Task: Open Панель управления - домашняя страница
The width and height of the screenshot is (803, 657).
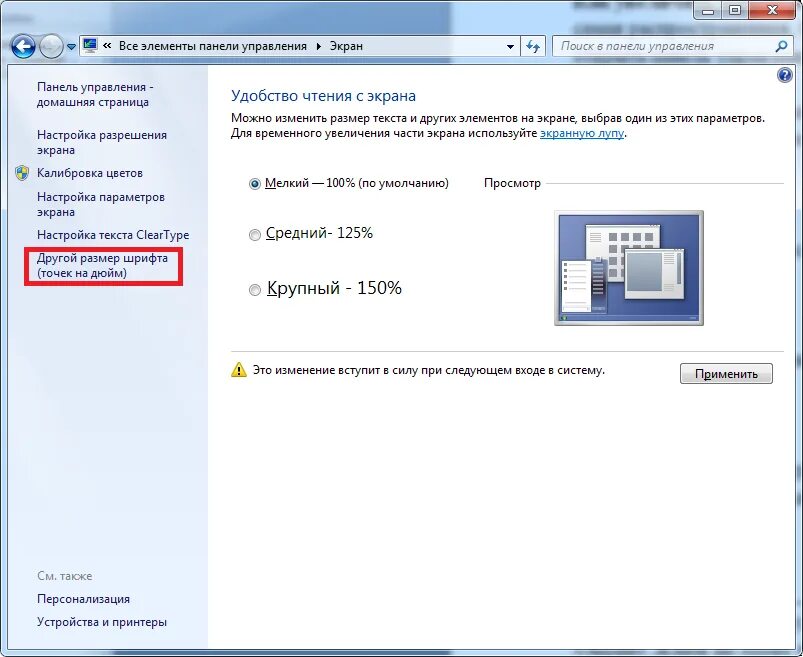Action: point(95,94)
